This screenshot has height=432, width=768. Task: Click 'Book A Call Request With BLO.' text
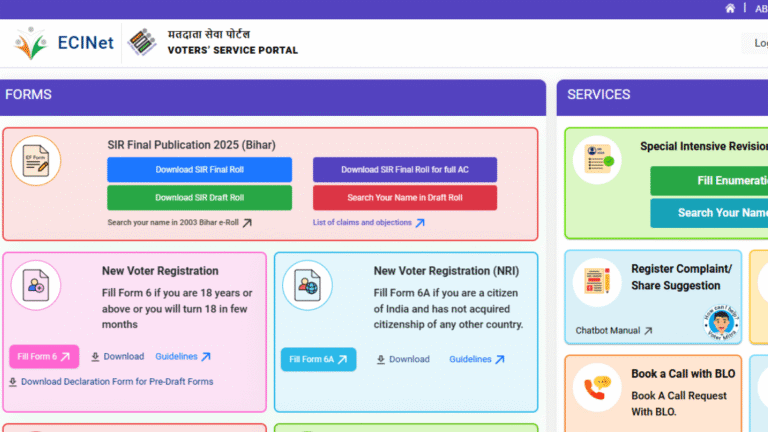click(679, 404)
